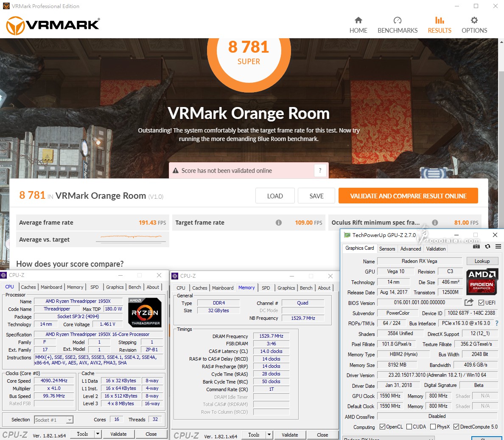
Task: Click the Channel # Quad value
Action: click(x=302, y=302)
